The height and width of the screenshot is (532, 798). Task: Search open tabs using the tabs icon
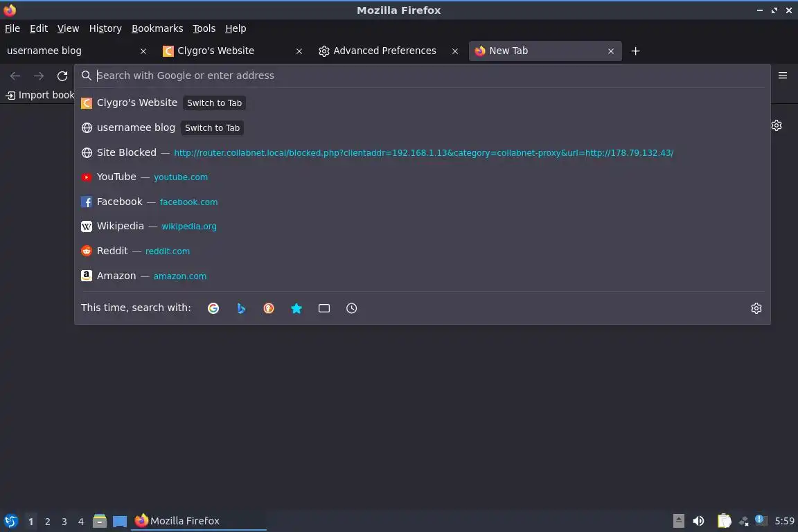324,308
